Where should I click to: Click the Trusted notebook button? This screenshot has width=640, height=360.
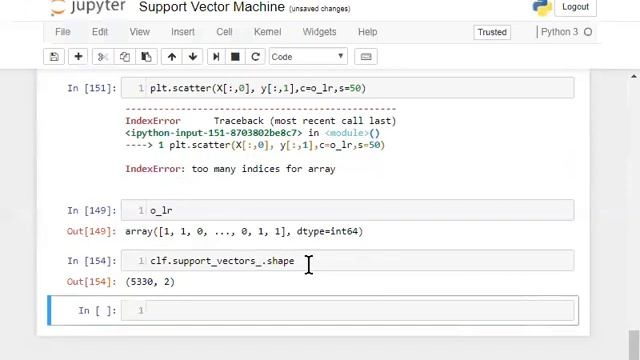point(492,32)
